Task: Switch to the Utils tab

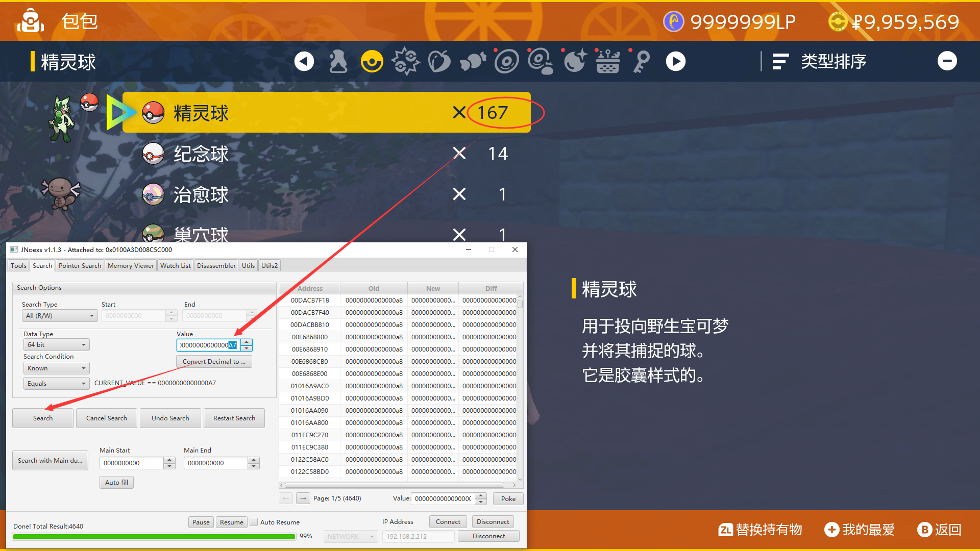Action: tap(248, 265)
